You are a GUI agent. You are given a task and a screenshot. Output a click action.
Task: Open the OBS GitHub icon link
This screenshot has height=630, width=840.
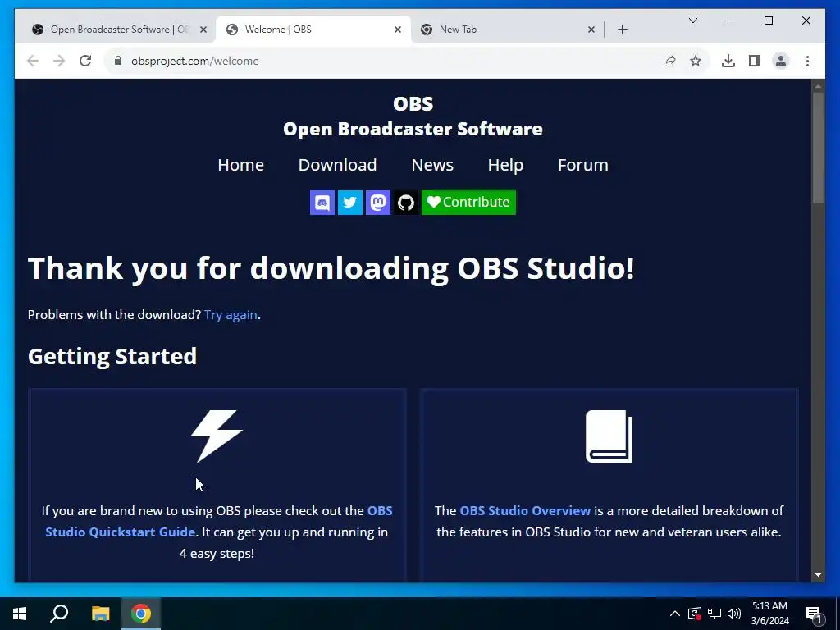point(405,203)
